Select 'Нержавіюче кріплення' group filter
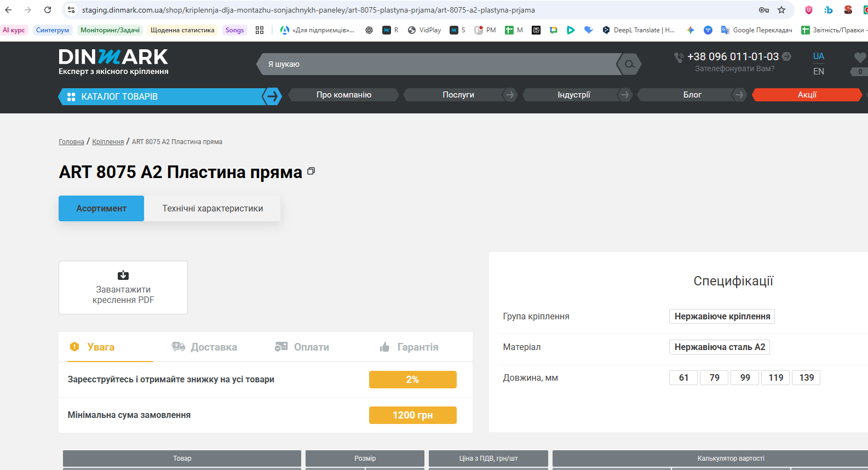Screen dimensions: 868x470 click(722, 316)
